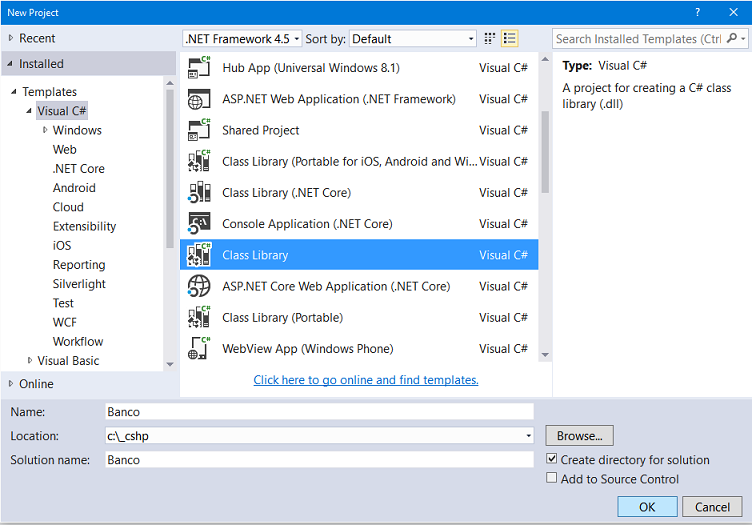
Task: Select Workflow category
Action: tap(78, 341)
